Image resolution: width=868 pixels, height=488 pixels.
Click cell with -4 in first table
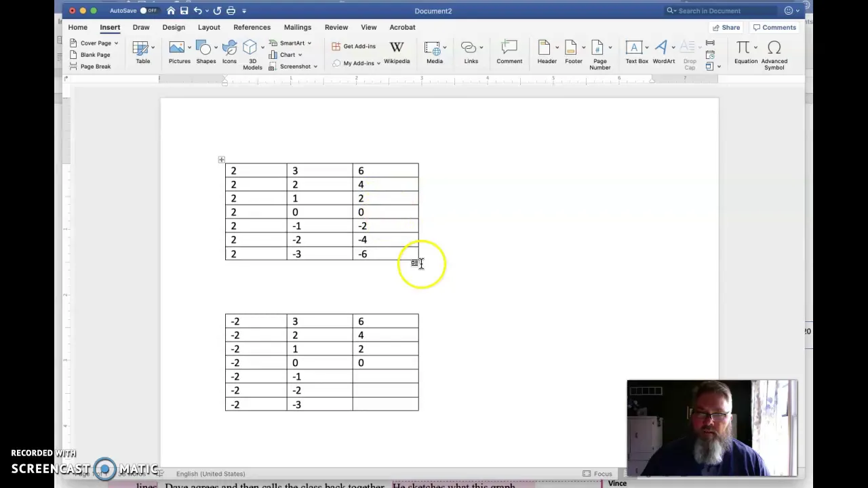pyautogui.click(x=386, y=240)
